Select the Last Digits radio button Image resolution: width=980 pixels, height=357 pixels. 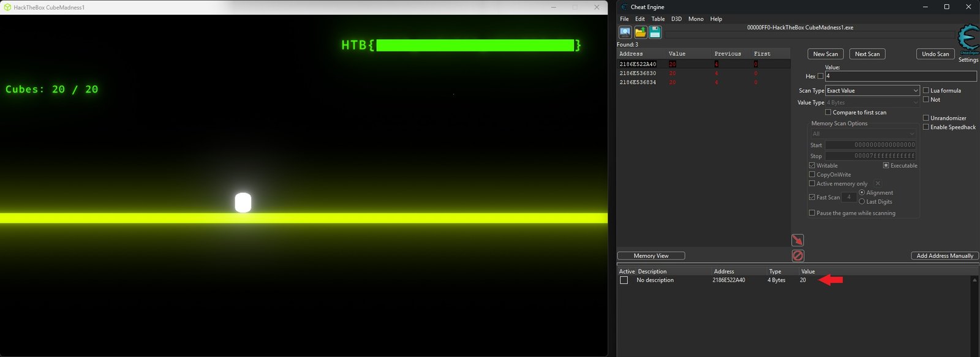pos(862,201)
